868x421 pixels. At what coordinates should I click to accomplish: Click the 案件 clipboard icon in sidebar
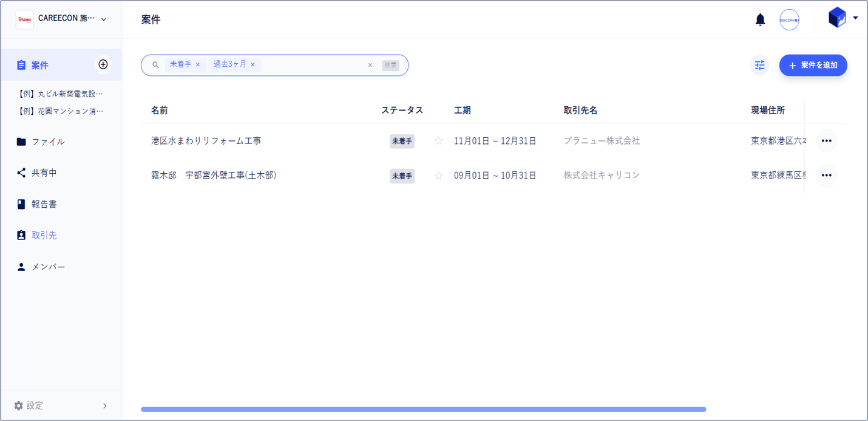click(x=21, y=65)
